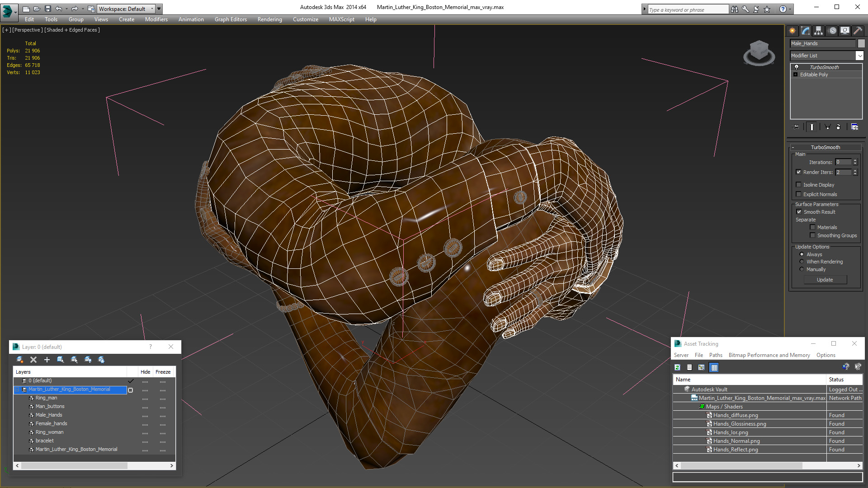Select the When Rendering update option
The height and width of the screenshot is (488, 868).
pyautogui.click(x=802, y=262)
